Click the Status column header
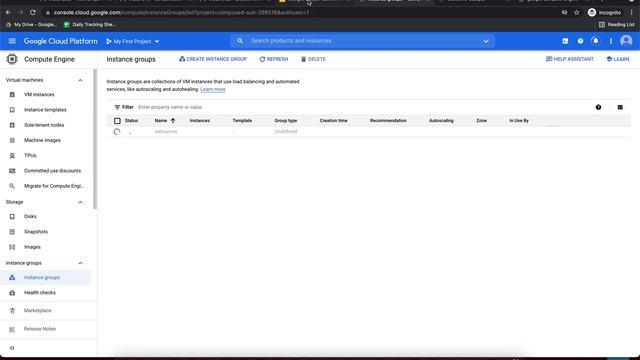This screenshot has width=640, height=360. pos(131,121)
